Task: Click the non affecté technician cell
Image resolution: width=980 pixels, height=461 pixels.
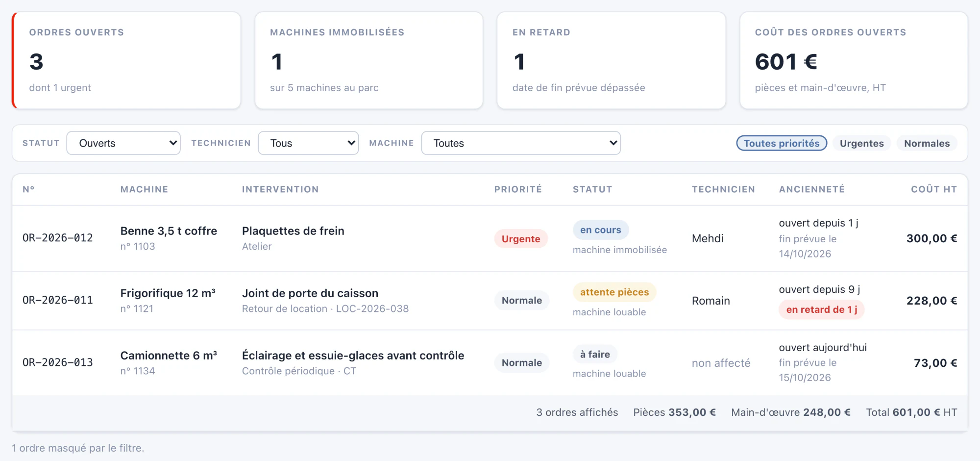Action: tap(721, 363)
